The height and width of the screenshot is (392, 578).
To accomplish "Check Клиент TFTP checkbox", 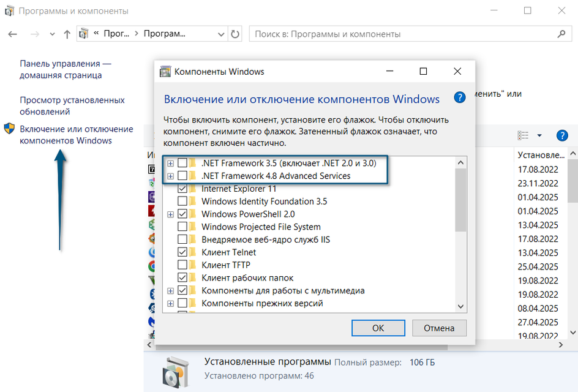I will pyautogui.click(x=182, y=265).
